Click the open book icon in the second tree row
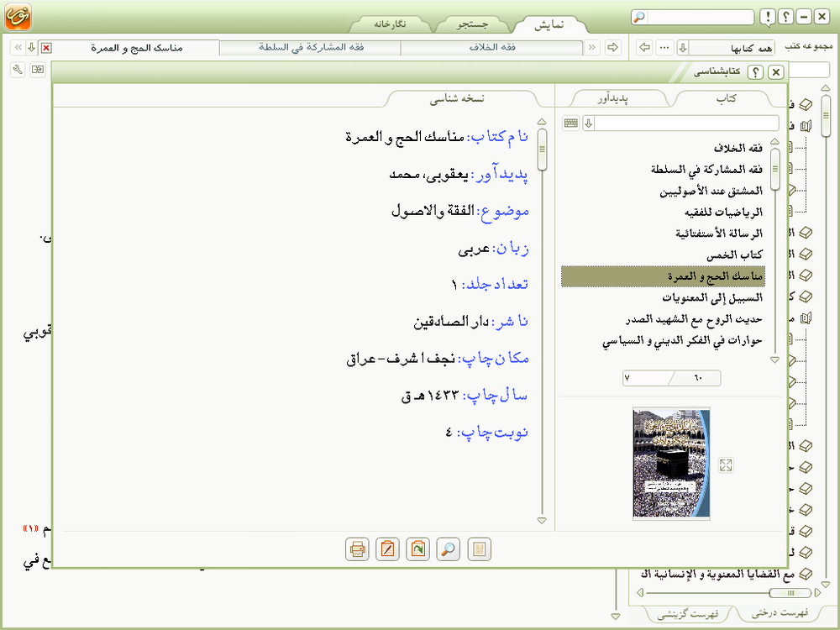Viewport: 840px width, 630px height. click(x=806, y=127)
